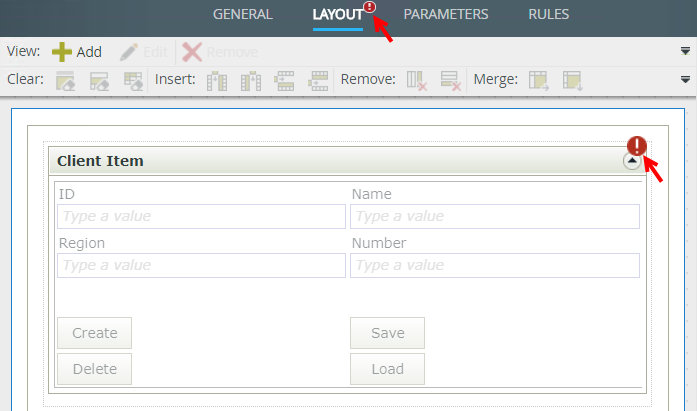Click the red error badge on Client Item view
The image size is (697, 411).
click(x=637, y=146)
